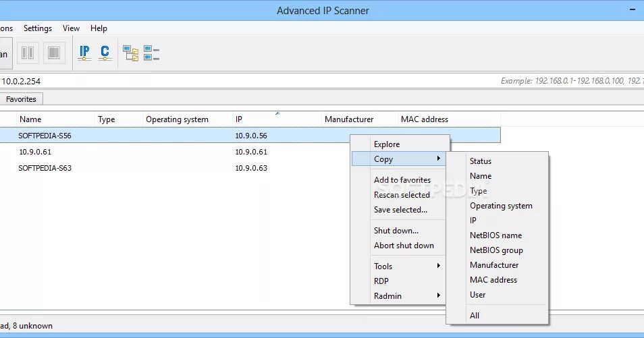Click the IP cell 10.9.0.63
This screenshot has width=644, height=338.
point(251,167)
